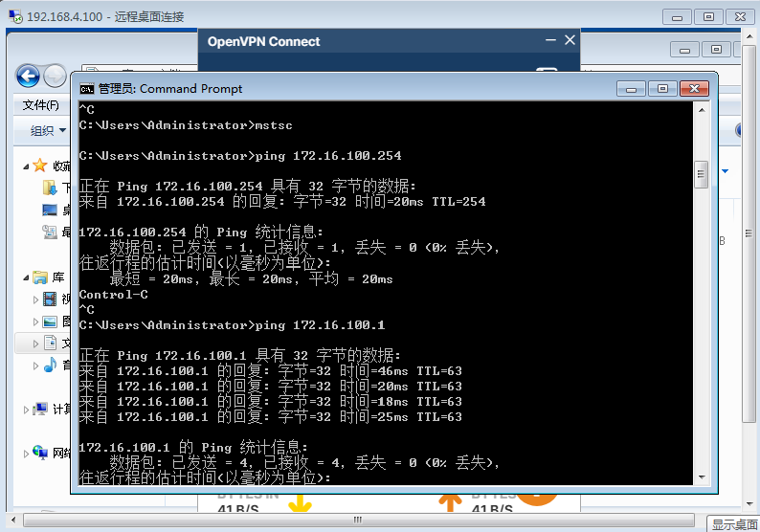
Task: Click Command Prompt scrollbar up arrow
Action: pos(701,109)
